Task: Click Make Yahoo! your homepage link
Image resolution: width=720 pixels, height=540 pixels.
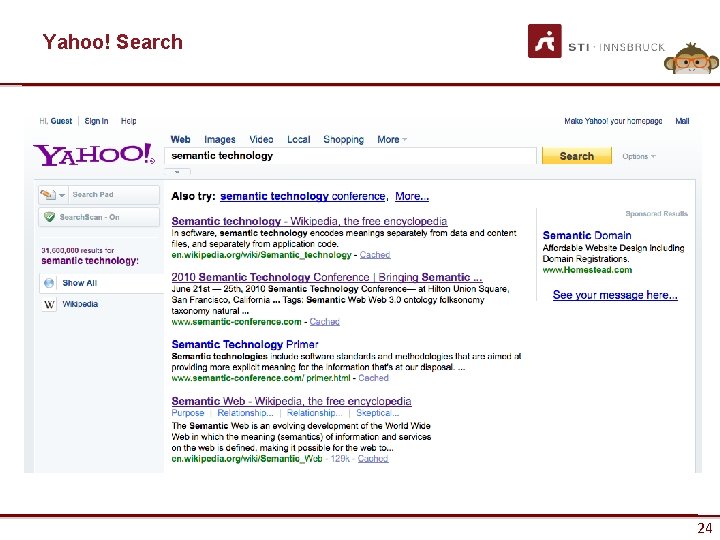Action: tap(613, 121)
